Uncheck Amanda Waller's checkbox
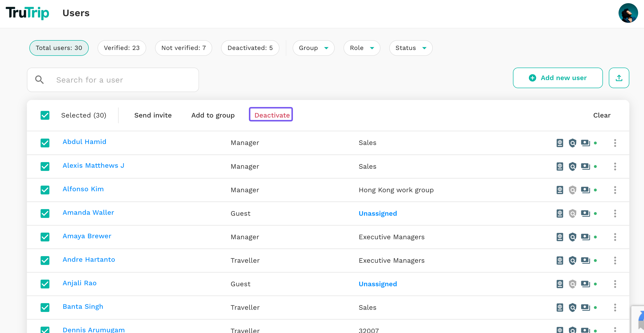Image resolution: width=644 pixels, height=333 pixels. coord(45,214)
